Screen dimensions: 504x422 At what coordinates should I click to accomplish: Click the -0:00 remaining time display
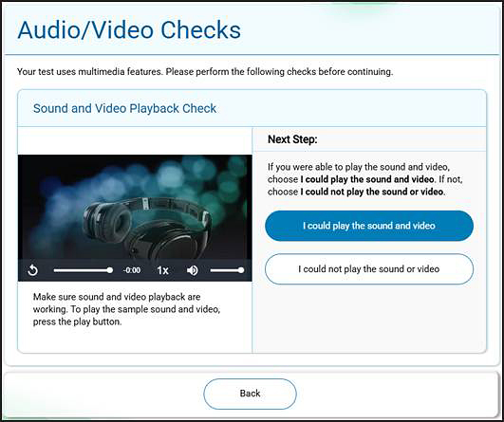(132, 270)
